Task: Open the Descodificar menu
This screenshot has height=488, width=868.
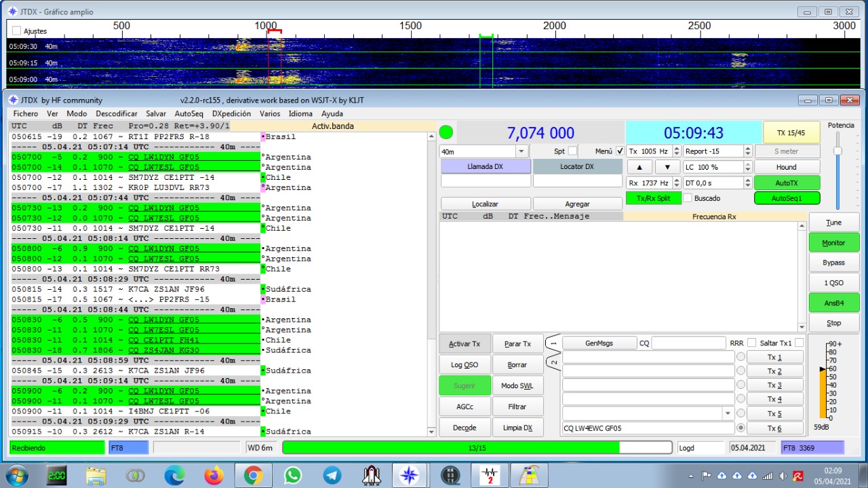Action: click(117, 113)
